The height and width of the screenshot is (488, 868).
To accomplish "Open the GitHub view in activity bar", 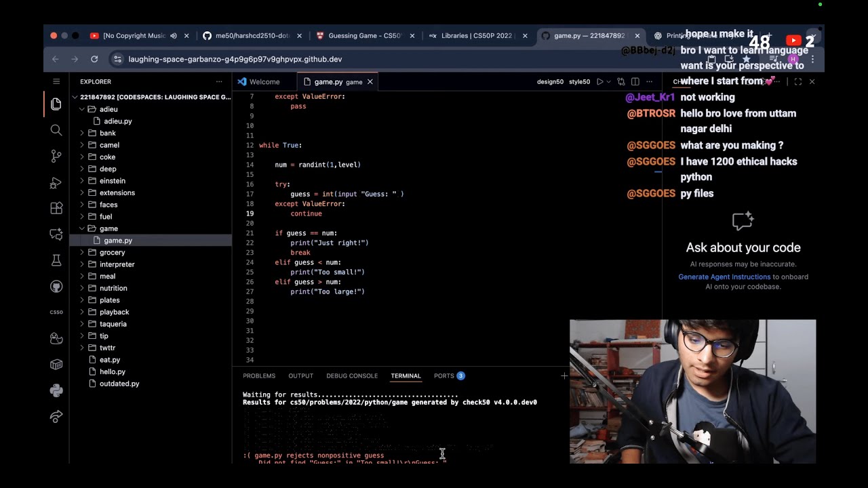I will click(56, 287).
